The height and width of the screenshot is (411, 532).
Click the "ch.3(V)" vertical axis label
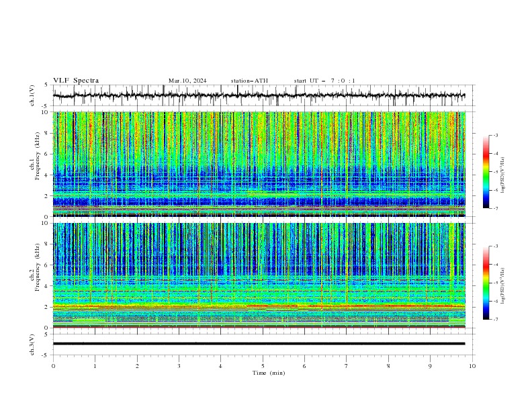pos(32,345)
